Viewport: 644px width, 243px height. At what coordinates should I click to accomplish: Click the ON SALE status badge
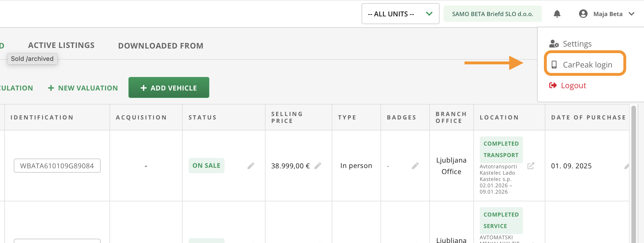[x=206, y=166]
